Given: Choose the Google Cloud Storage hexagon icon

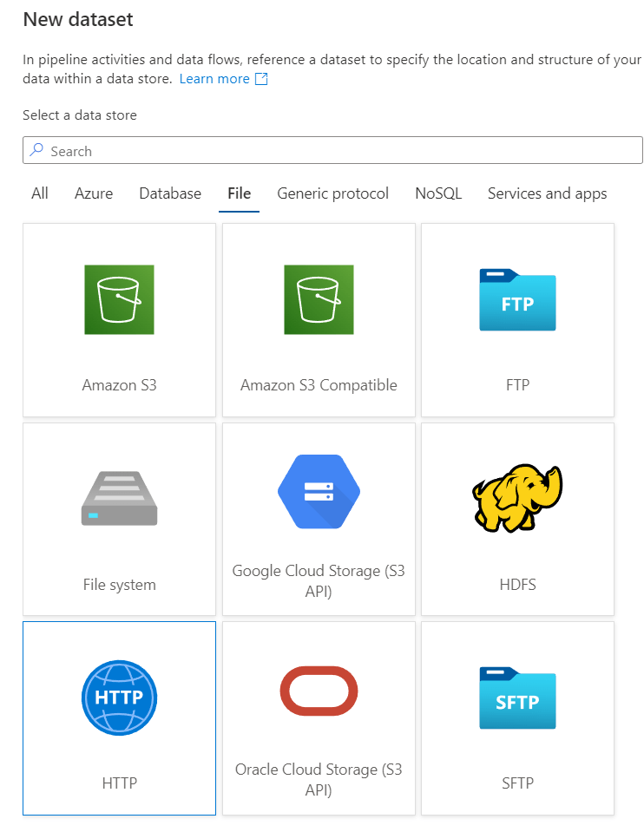Looking at the screenshot, I should coord(319,491).
